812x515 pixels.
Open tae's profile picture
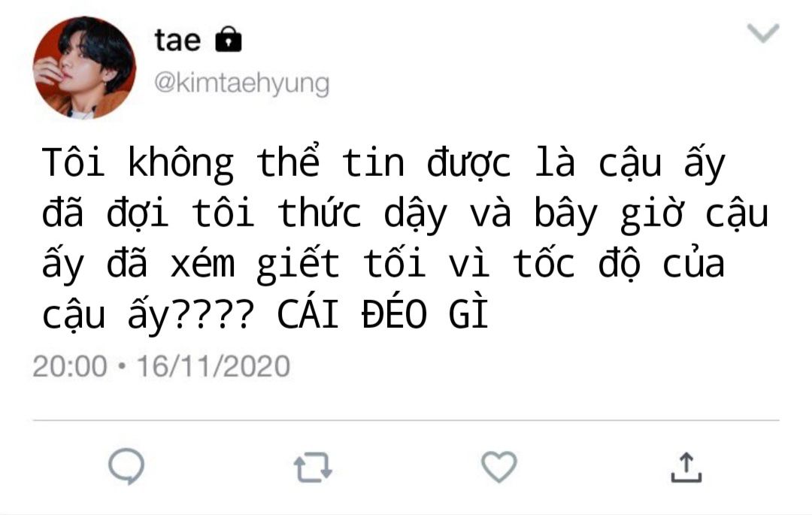[84, 68]
